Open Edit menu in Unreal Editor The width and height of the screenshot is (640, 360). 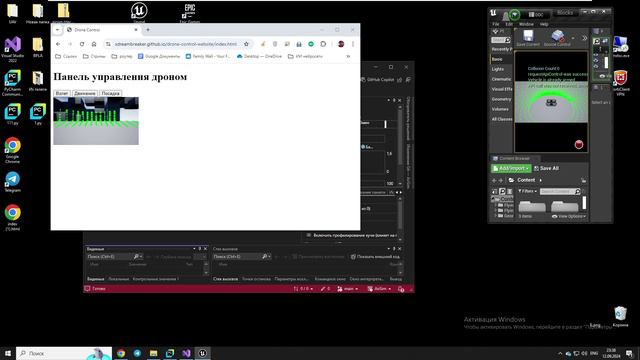coord(509,24)
